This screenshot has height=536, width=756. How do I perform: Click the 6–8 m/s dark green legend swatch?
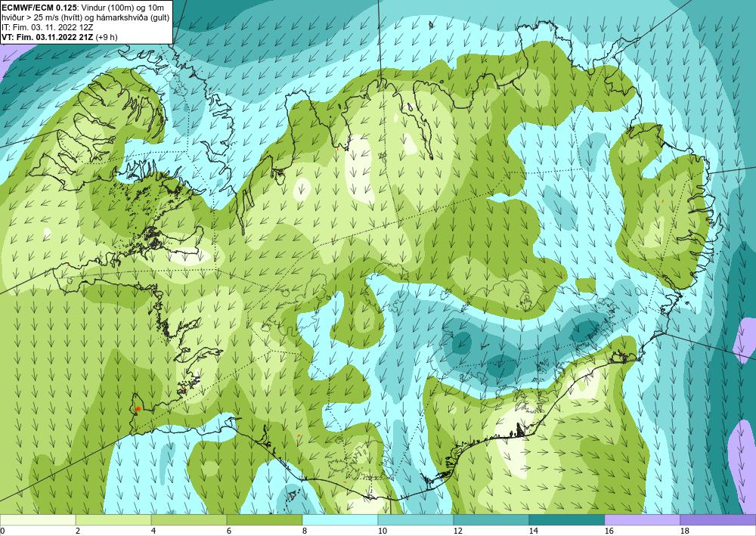(265, 520)
